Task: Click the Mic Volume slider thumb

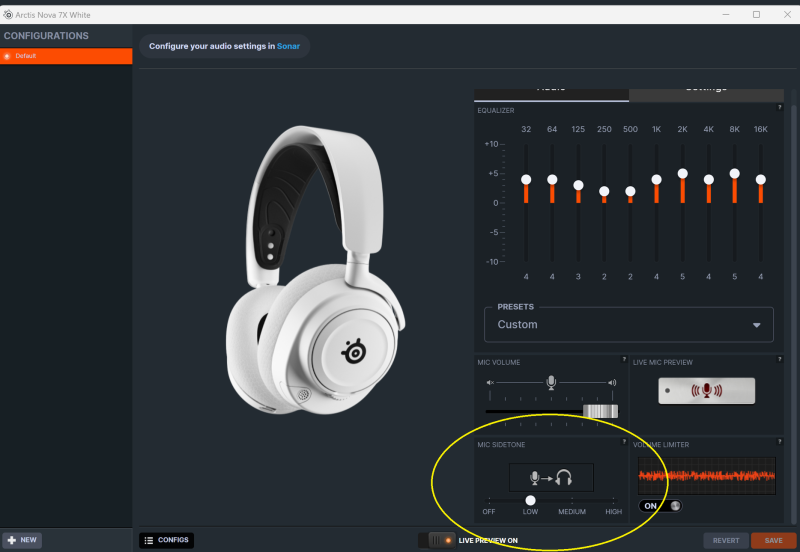Action: coord(601,411)
